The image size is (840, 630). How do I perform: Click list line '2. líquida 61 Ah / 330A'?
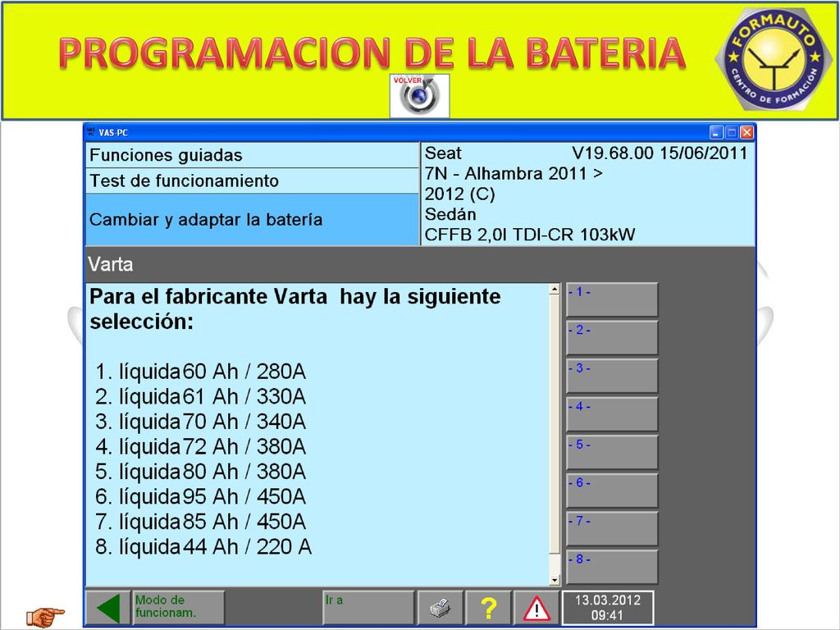click(x=200, y=396)
